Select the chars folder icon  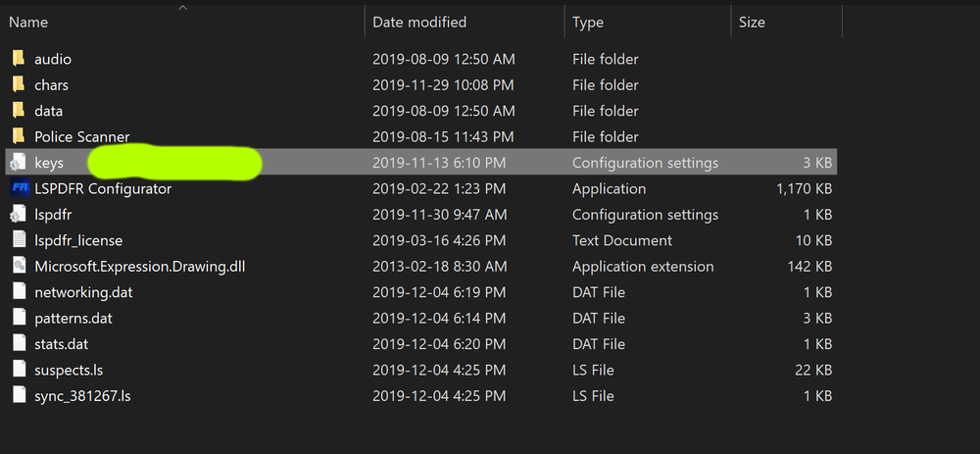(19, 85)
